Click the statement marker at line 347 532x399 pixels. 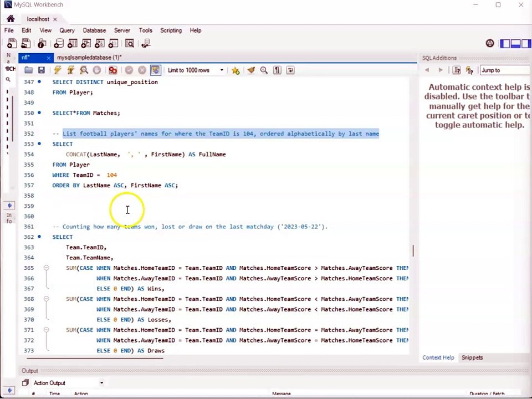tap(39, 82)
